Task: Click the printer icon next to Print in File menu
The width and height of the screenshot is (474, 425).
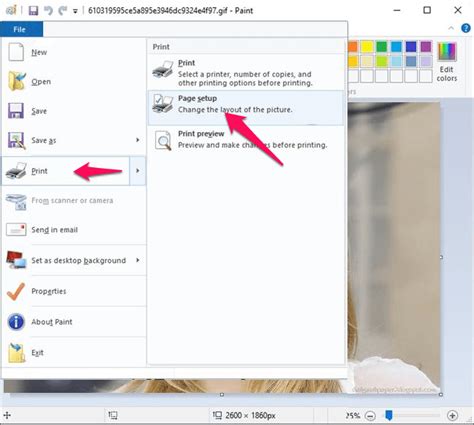Action: pos(16,171)
